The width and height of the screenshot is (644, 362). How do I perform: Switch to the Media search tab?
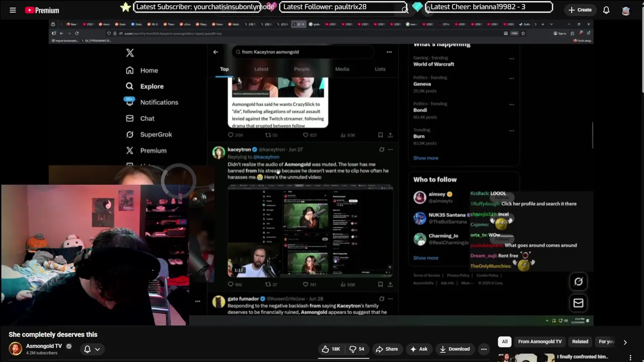click(342, 69)
